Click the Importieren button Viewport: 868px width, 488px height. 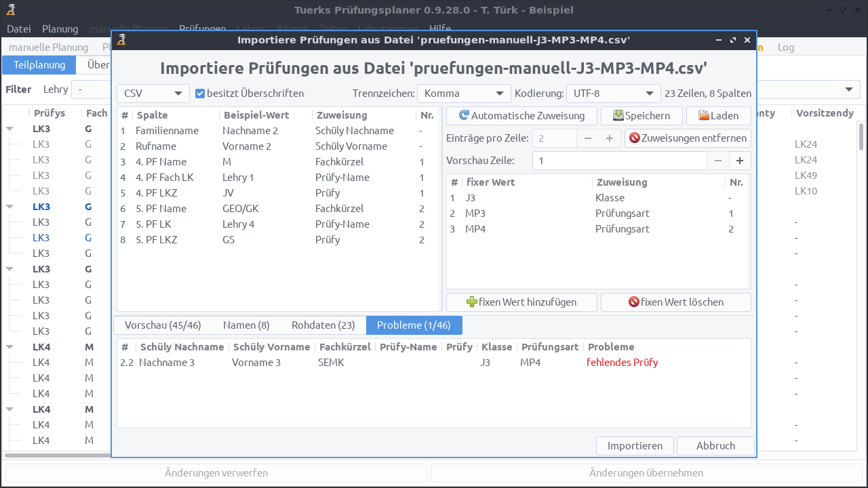tap(635, 446)
